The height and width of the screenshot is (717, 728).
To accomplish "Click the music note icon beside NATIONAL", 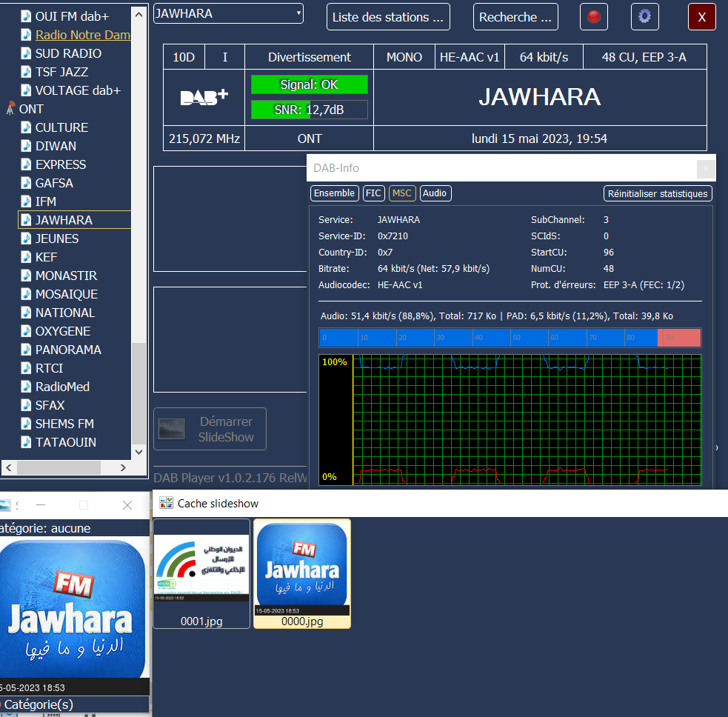I will click(26, 313).
